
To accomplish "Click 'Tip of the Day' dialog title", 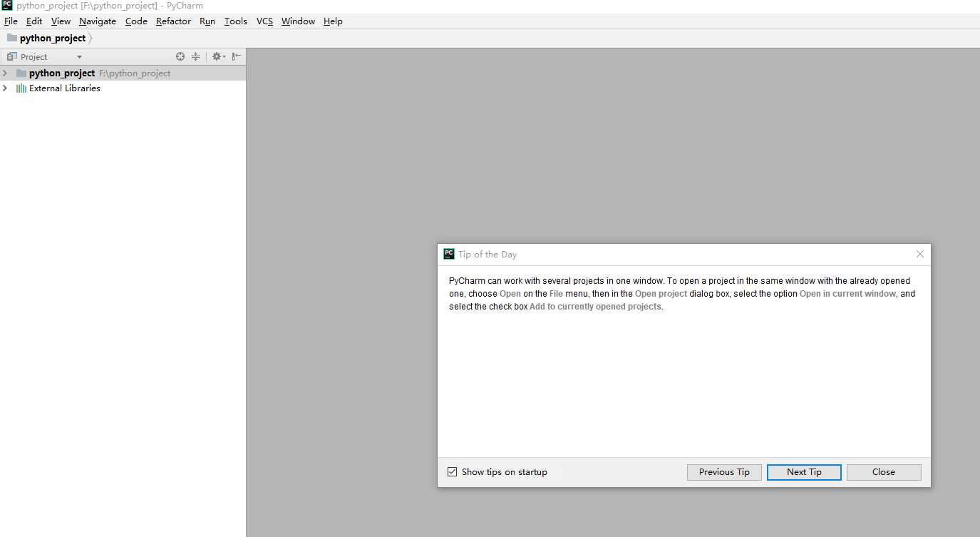I will (x=488, y=255).
